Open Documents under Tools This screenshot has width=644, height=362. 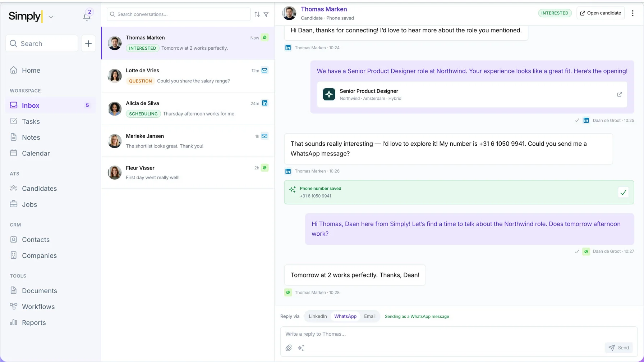point(51,290)
